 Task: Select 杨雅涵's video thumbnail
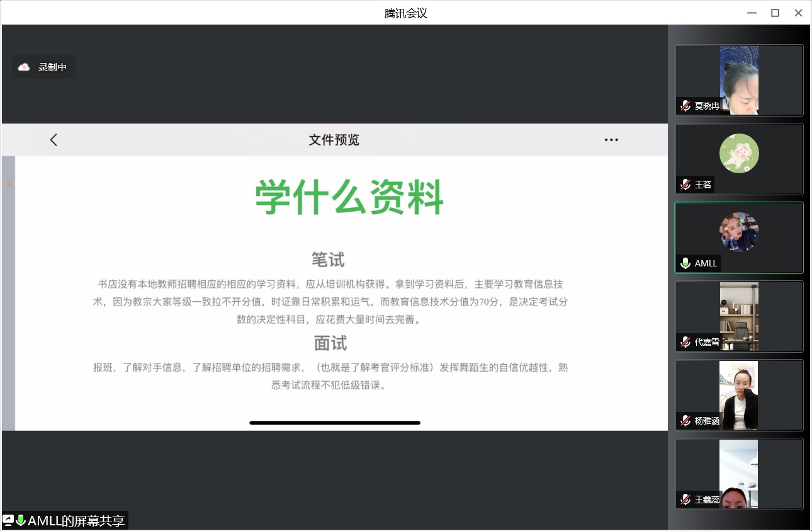[739, 395]
